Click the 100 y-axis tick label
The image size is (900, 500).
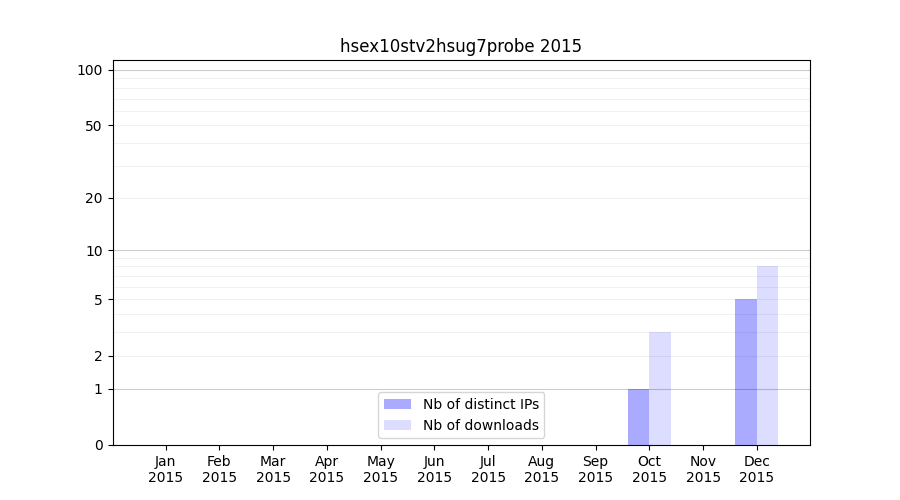(90, 70)
